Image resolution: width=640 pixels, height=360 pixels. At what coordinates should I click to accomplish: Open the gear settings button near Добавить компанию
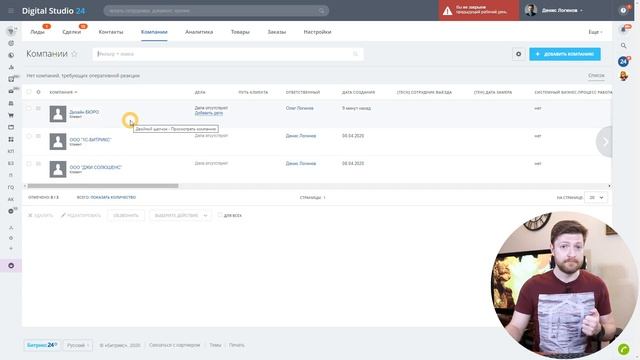518,54
